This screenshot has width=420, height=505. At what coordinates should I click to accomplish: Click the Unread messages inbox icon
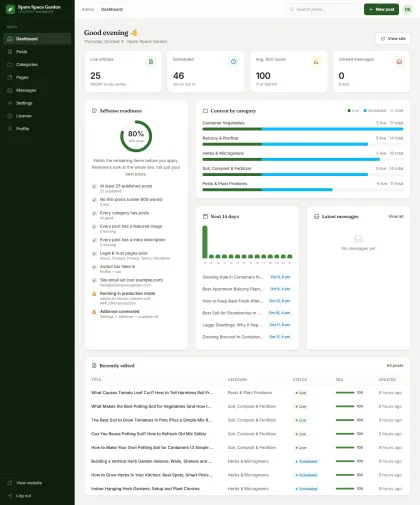pos(399,62)
